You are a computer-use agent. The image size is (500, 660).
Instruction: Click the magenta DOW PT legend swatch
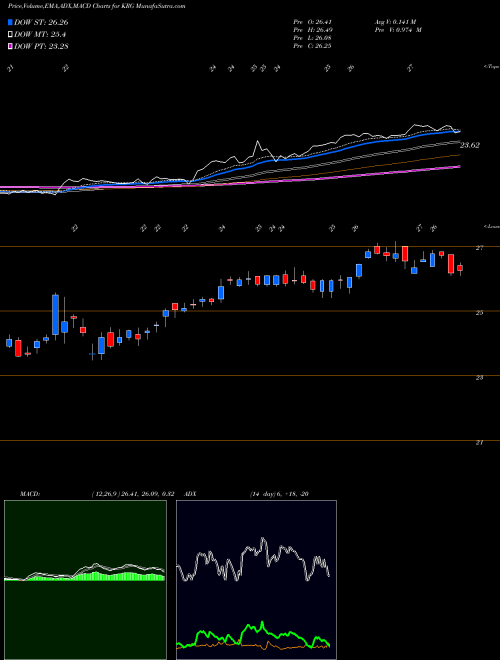pos(11,46)
